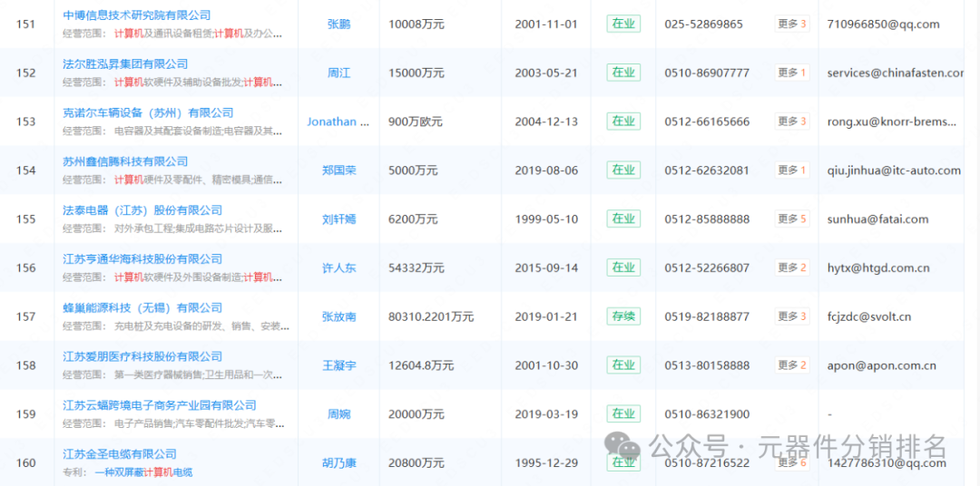The height and width of the screenshot is (486, 980).
Task: Select phone number 0510-86321900
Action: (x=706, y=414)
